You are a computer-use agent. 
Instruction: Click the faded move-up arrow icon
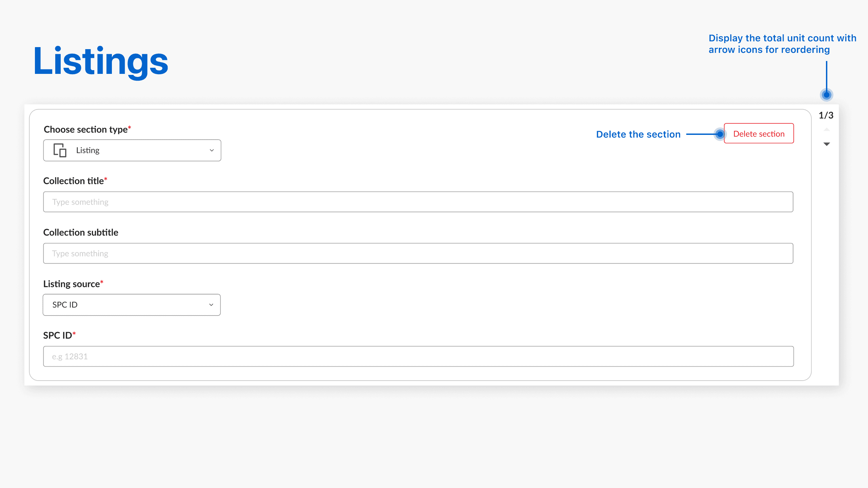click(x=827, y=130)
